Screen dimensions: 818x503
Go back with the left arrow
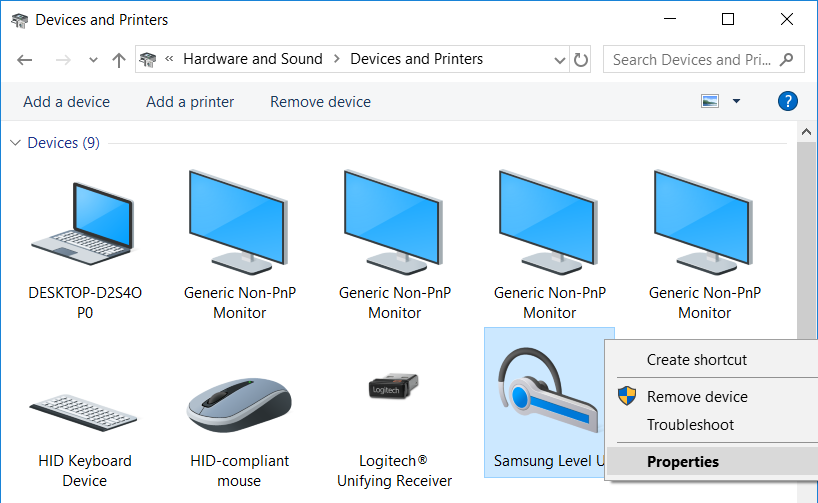coord(25,60)
